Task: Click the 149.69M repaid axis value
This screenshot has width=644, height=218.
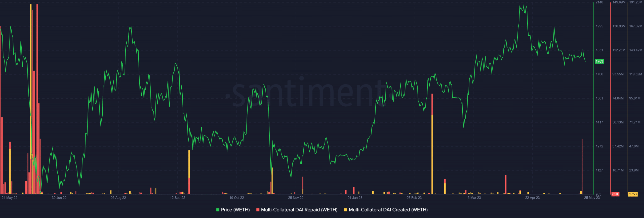Action: (x=619, y=2)
